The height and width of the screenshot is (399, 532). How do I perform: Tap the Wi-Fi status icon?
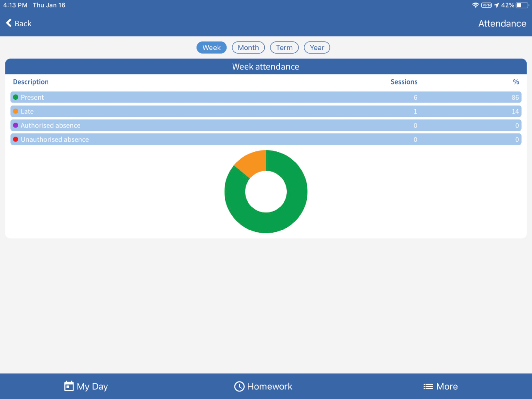tap(475, 5)
